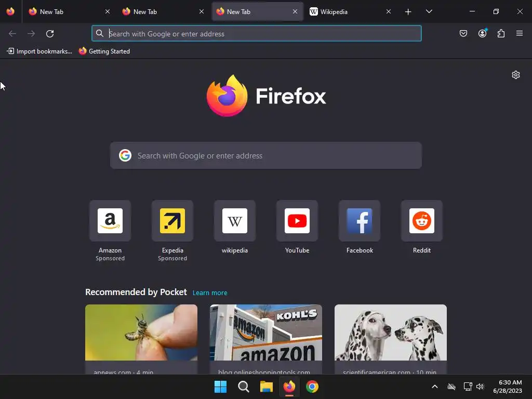The height and width of the screenshot is (399, 532).
Task: Focus the address bar search field
Action: (257, 33)
